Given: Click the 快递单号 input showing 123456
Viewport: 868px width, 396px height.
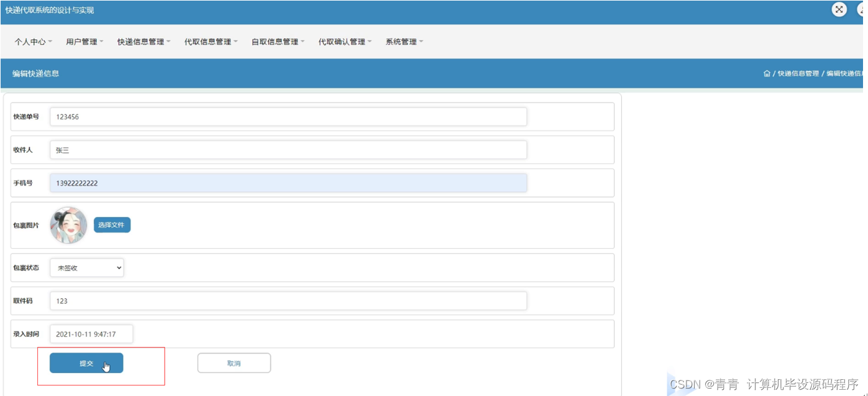Looking at the screenshot, I should (x=288, y=116).
